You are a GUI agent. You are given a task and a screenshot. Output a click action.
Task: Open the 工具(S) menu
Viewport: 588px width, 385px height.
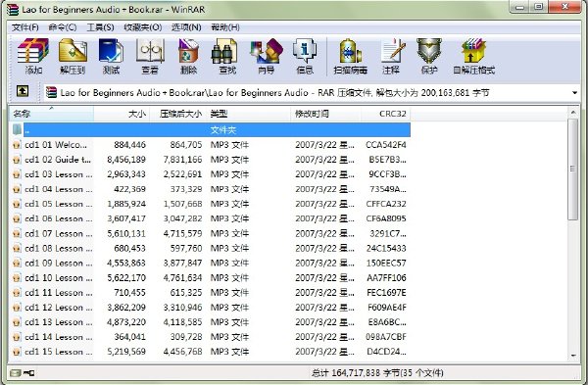coord(101,27)
